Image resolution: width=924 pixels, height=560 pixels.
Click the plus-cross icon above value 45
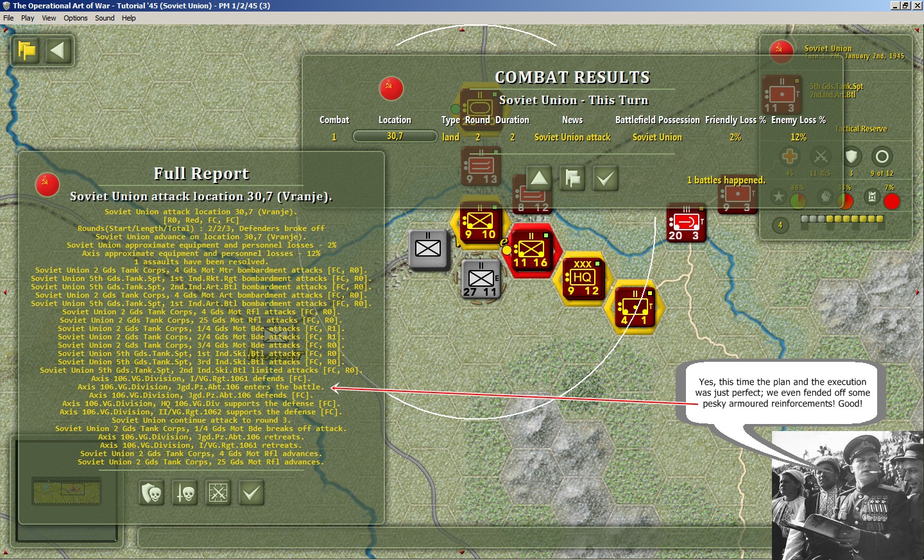click(x=790, y=157)
